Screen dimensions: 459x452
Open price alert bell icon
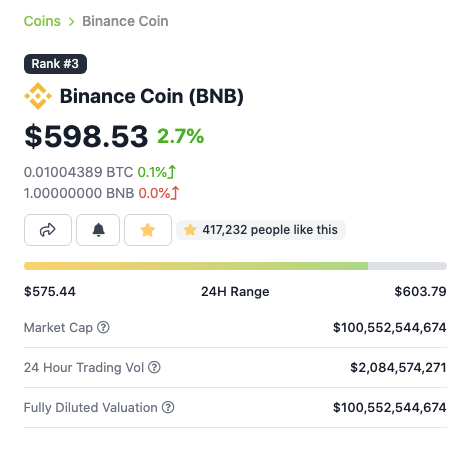pyautogui.click(x=98, y=230)
